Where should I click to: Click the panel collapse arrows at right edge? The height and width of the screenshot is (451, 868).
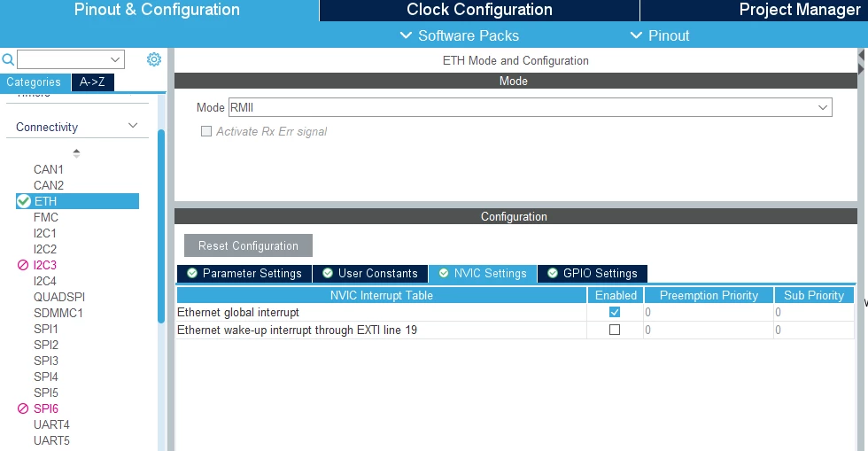(x=861, y=61)
